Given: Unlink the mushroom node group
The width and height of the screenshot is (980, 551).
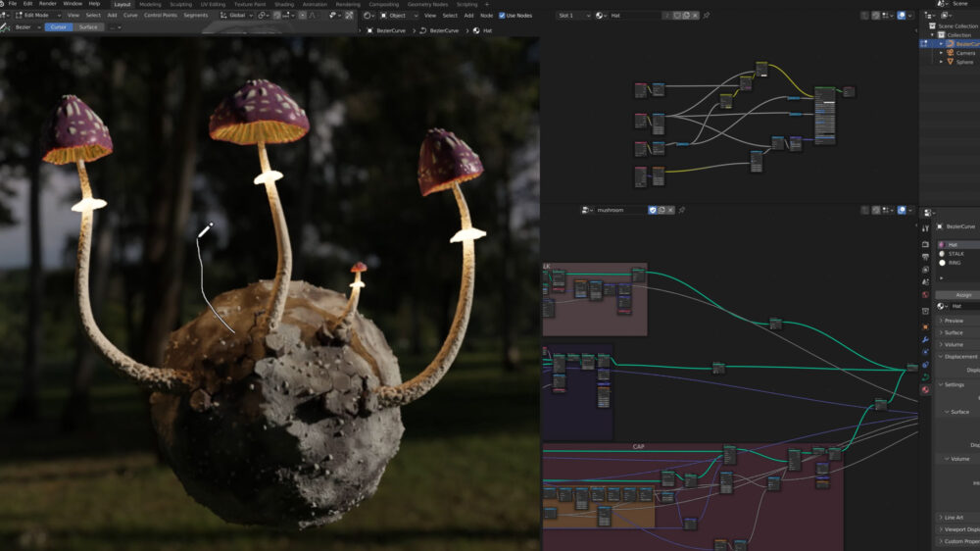Looking at the screenshot, I should coord(670,210).
